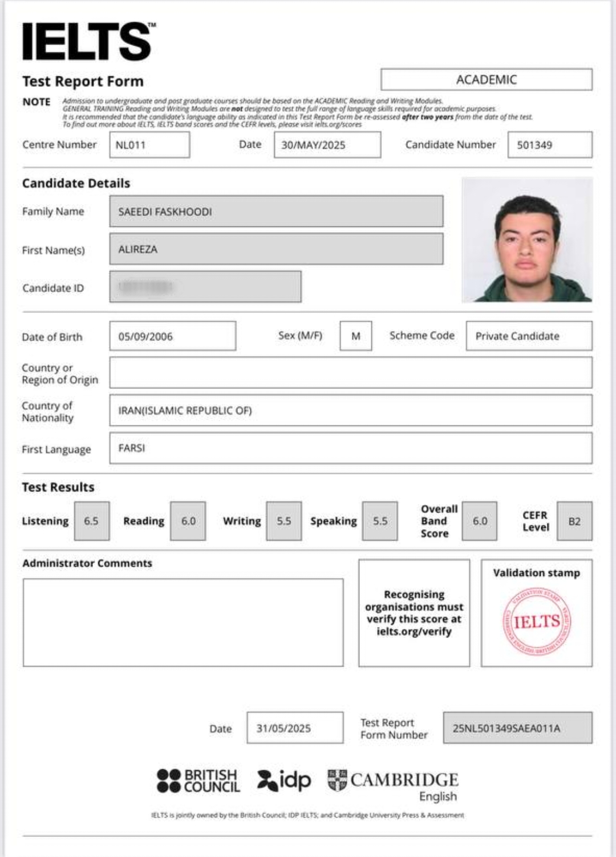Click the Candidate Number label
This screenshot has height=857, width=616.
tap(451, 145)
